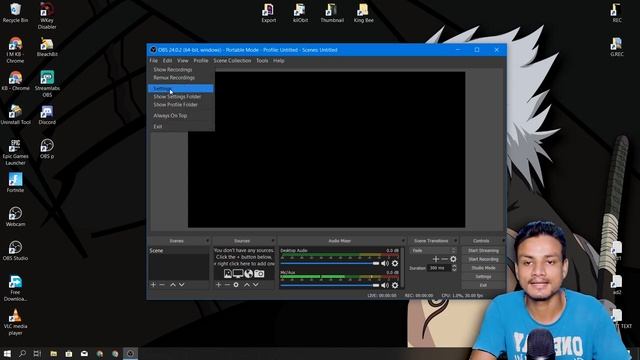Move scene up in Scenes panel
The image size is (640, 360).
pos(173,284)
